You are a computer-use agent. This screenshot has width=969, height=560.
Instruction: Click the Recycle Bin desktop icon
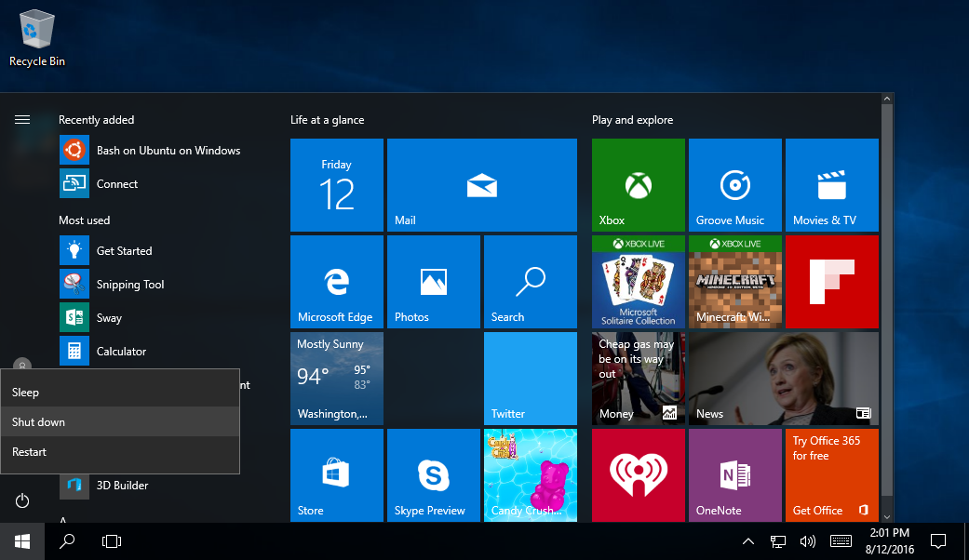(37, 37)
